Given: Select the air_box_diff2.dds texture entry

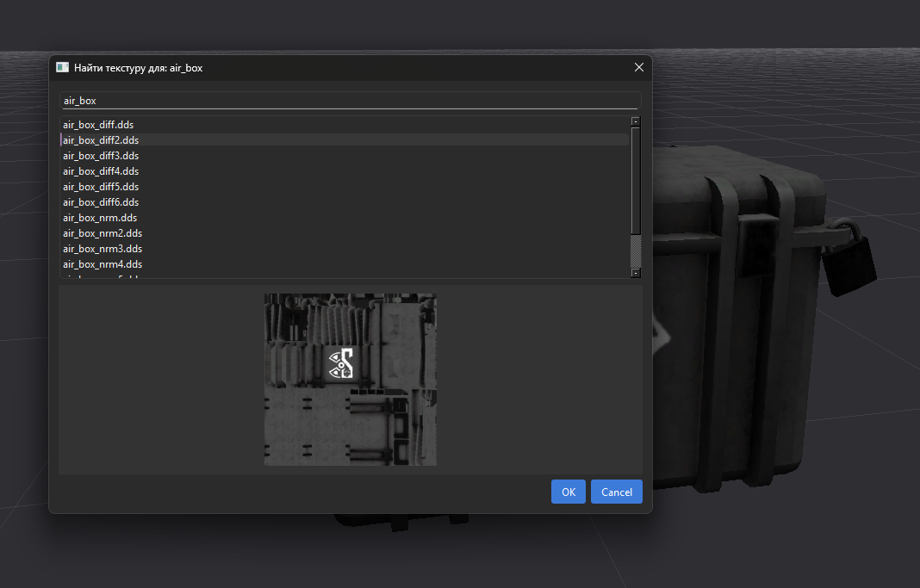Looking at the screenshot, I should coord(101,140).
